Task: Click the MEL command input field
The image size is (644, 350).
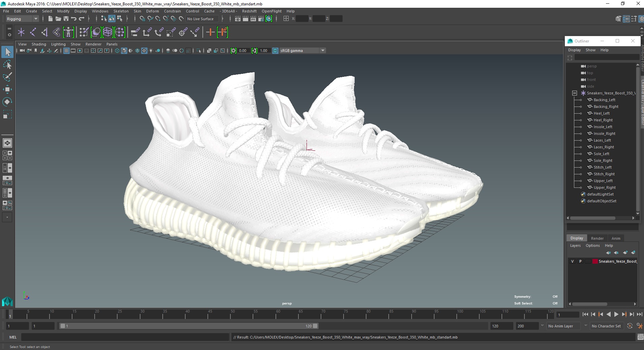Action: tap(125, 337)
